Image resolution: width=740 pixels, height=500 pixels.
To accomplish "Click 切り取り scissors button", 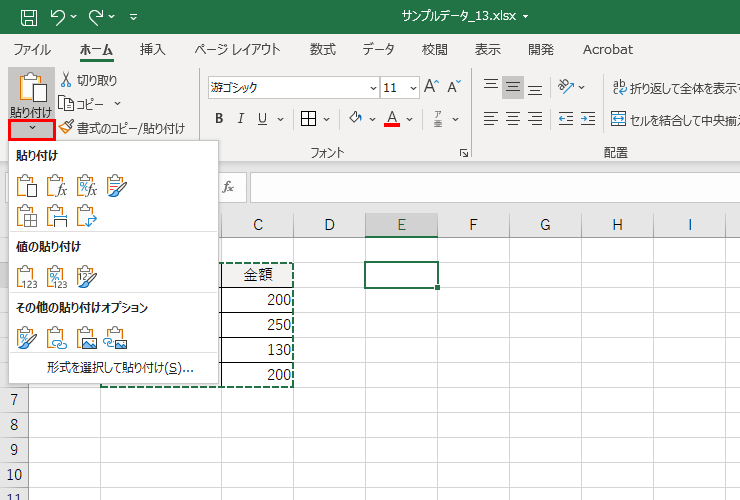I will tap(89, 80).
